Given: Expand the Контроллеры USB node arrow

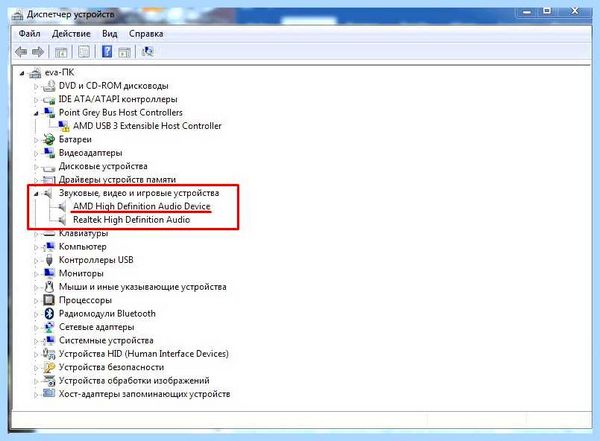Looking at the screenshot, I should coord(36,261).
